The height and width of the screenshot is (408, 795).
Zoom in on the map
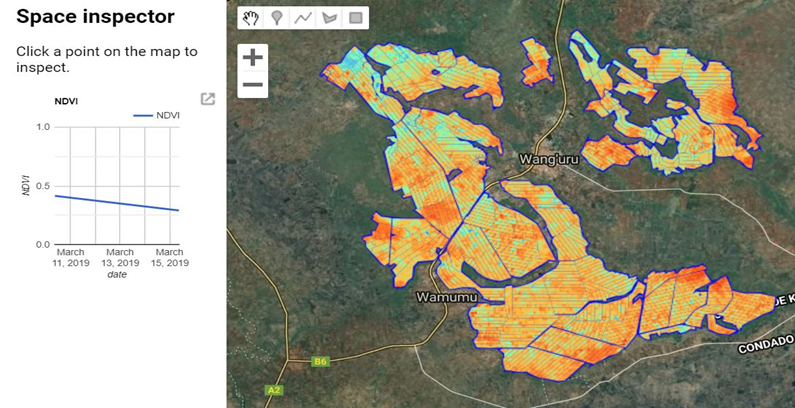pos(253,58)
